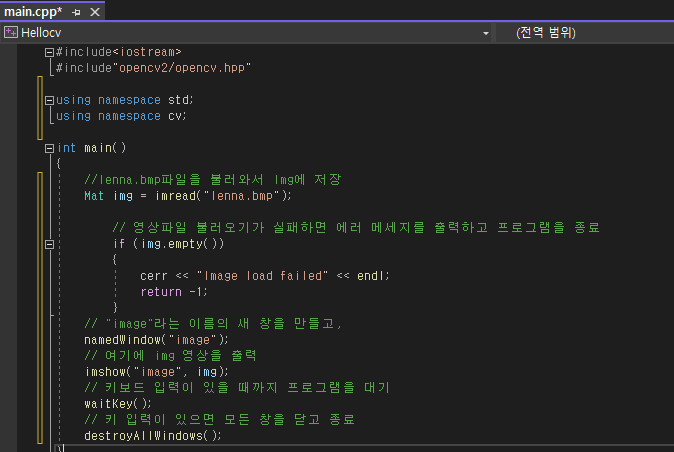674x452 pixels.
Task: Click the 키보드 입력 comment line
Action: pos(237,388)
